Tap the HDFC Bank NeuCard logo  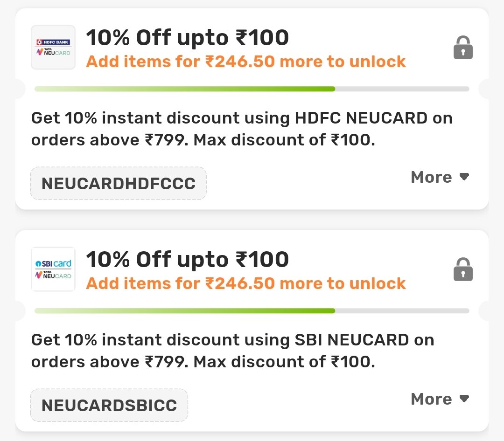pyautogui.click(x=53, y=47)
